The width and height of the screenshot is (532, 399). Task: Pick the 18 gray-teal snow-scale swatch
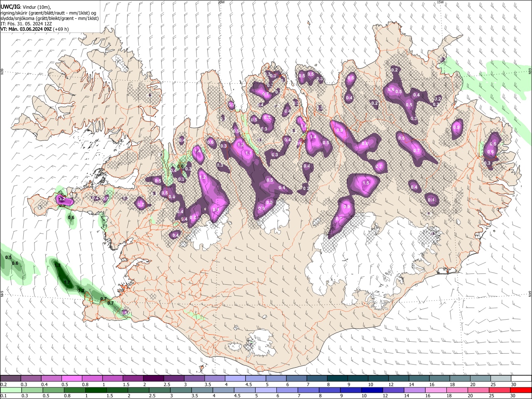click(461, 378)
